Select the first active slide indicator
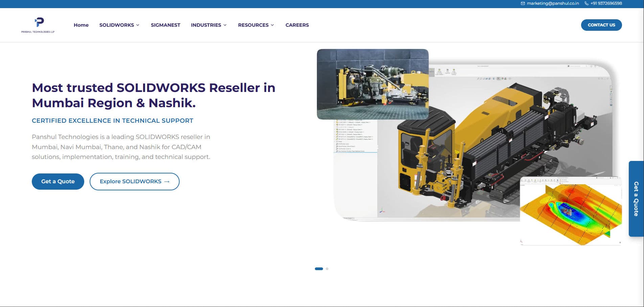This screenshot has width=644, height=307. (319, 269)
